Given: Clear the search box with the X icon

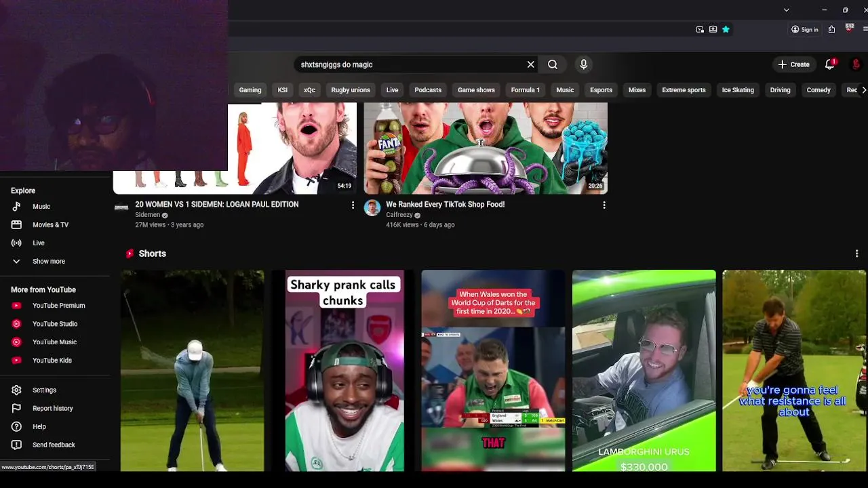Looking at the screenshot, I should 531,64.
